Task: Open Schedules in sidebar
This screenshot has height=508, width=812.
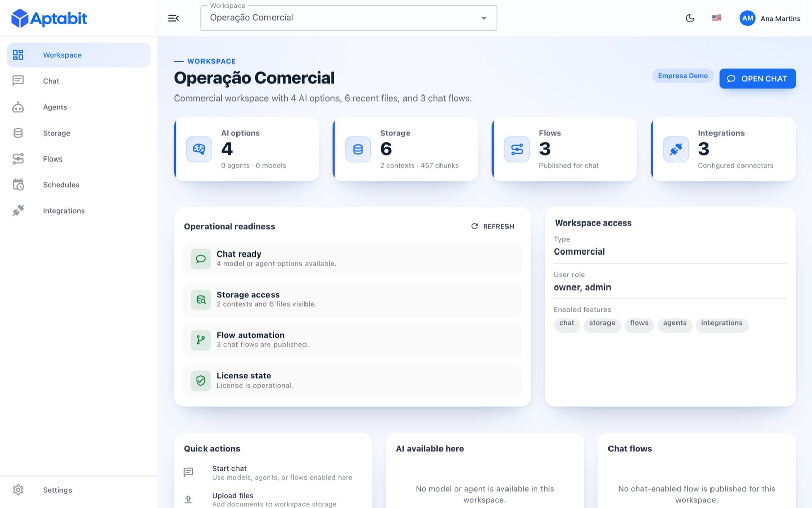Action: [x=79, y=184]
